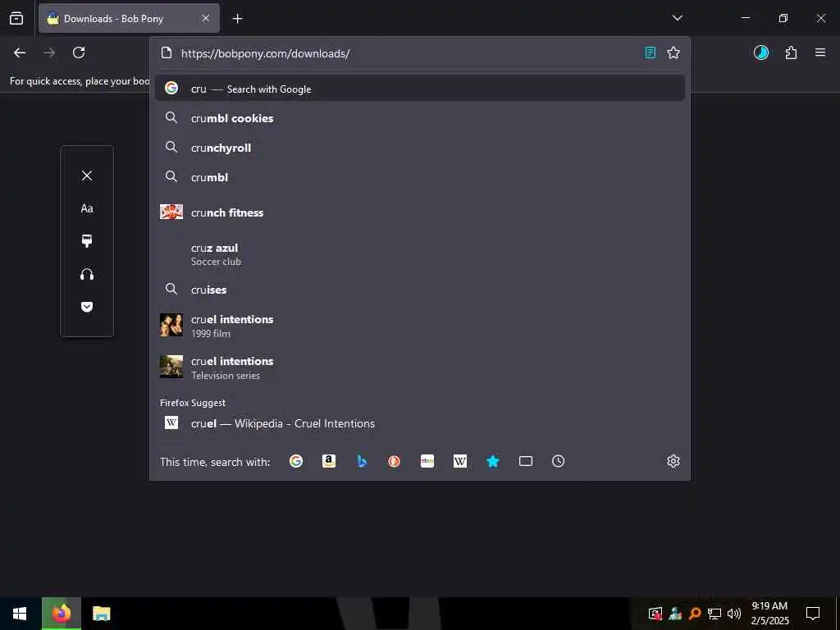Screen dimensions: 840x630
Task: Select 'cruel intentions' 1999 film suggestion
Action: 420,326
